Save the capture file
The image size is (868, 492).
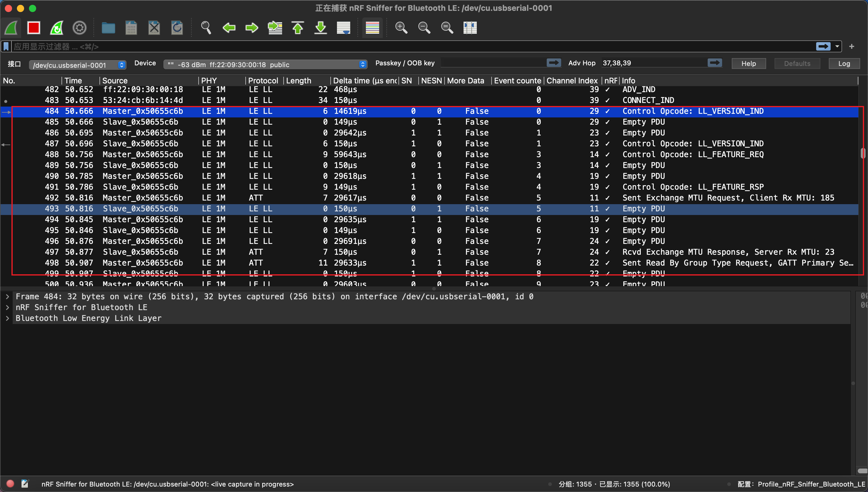coord(131,28)
